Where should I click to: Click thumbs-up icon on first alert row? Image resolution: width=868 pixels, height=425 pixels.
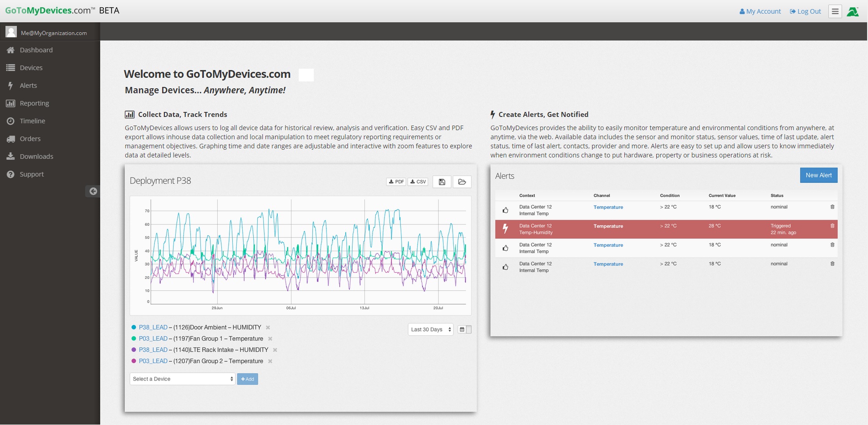[x=505, y=210]
